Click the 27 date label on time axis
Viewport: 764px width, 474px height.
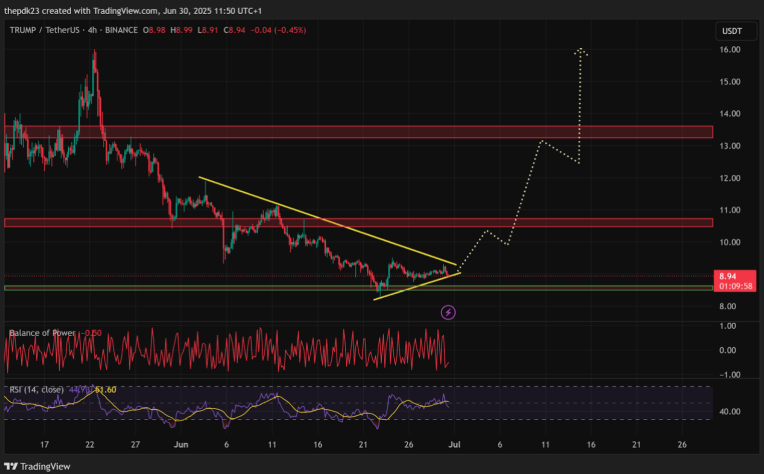pos(135,445)
